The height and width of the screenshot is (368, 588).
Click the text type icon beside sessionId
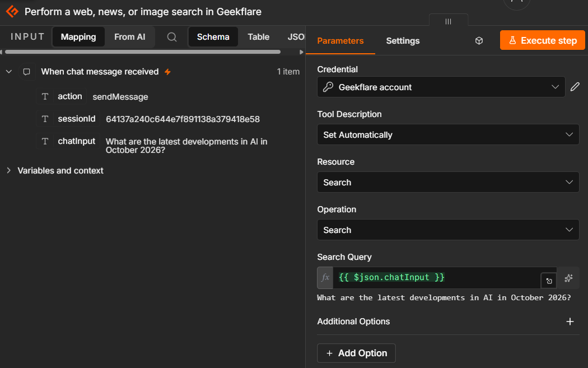point(45,119)
